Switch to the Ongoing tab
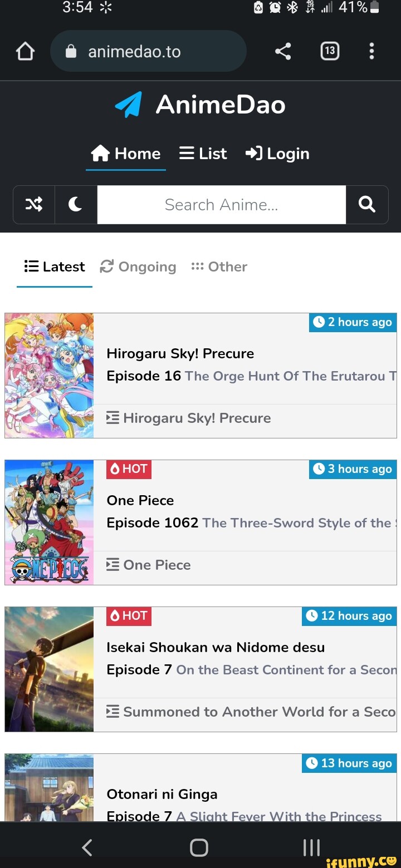This screenshot has height=868, width=401. pos(138,267)
